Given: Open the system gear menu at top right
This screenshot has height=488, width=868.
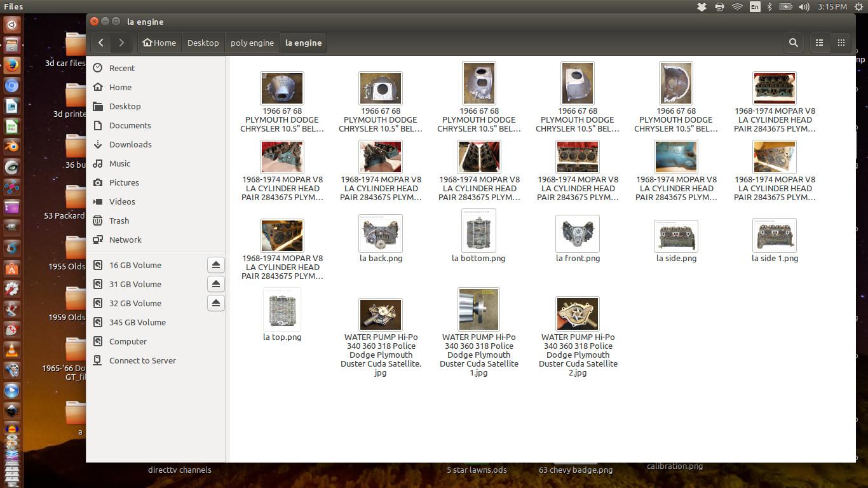Looking at the screenshot, I should 858,6.
